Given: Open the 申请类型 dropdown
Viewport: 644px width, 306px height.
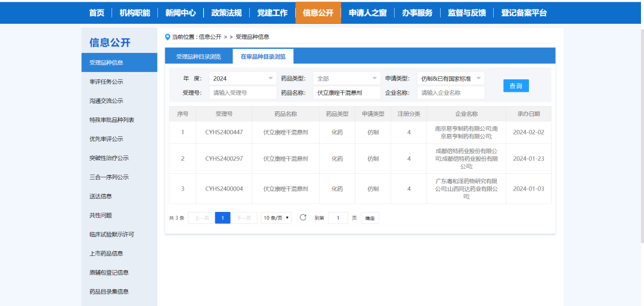Looking at the screenshot, I should pos(451,79).
